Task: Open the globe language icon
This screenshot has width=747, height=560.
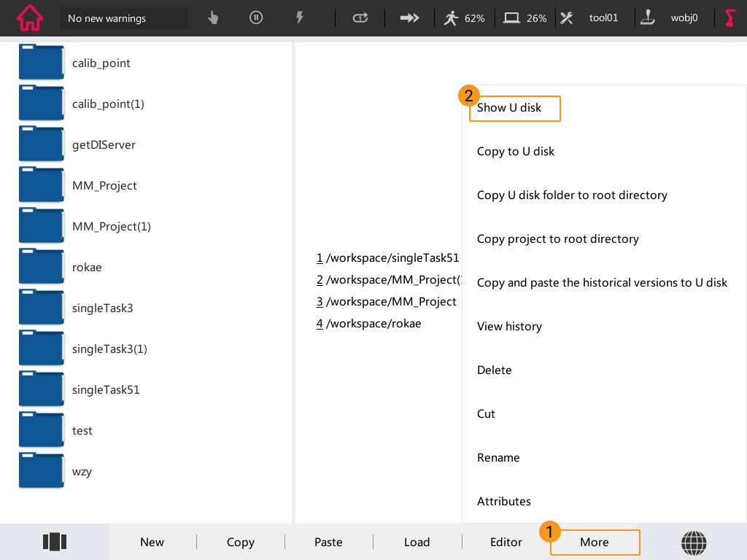Action: point(694,542)
